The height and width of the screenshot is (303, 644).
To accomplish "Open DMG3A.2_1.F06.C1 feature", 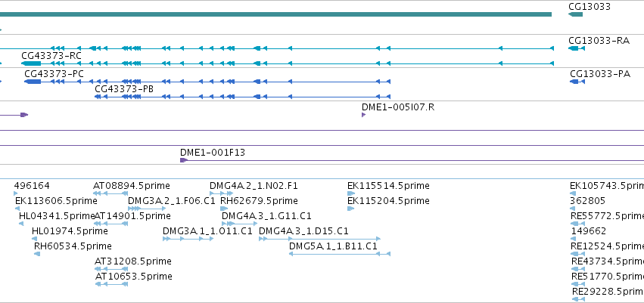I will [172, 201].
